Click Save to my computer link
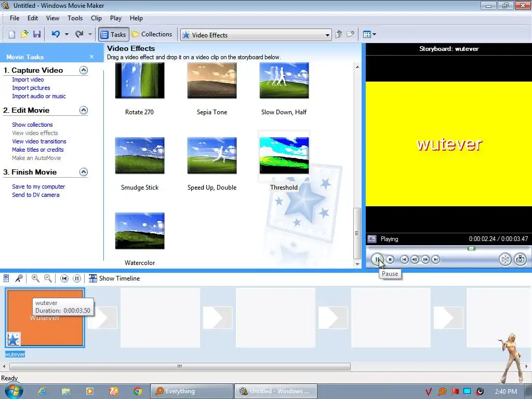532x399 pixels. [x=38, y=187]
